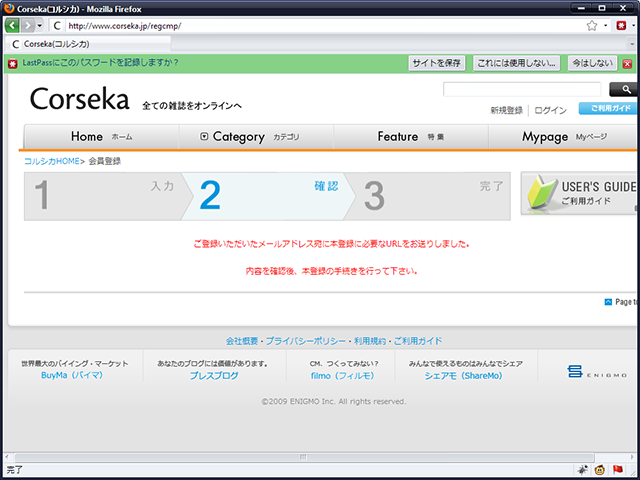Click the Category dropdown square icon
Screen dimensions: 640x480
(x=204, y=136)
